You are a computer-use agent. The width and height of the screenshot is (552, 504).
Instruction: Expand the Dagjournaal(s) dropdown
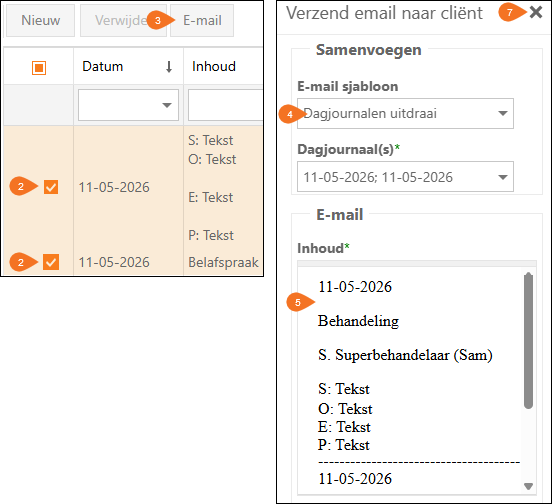point(405,177)
